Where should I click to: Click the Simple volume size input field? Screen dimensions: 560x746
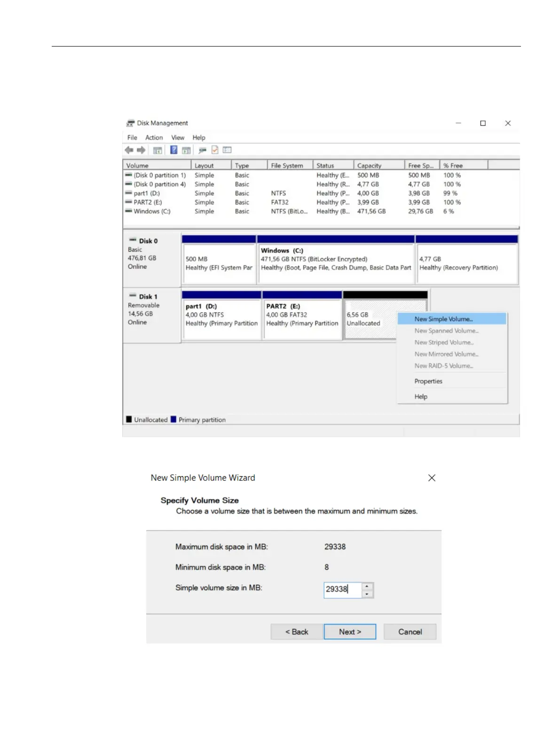coord(343,590)
